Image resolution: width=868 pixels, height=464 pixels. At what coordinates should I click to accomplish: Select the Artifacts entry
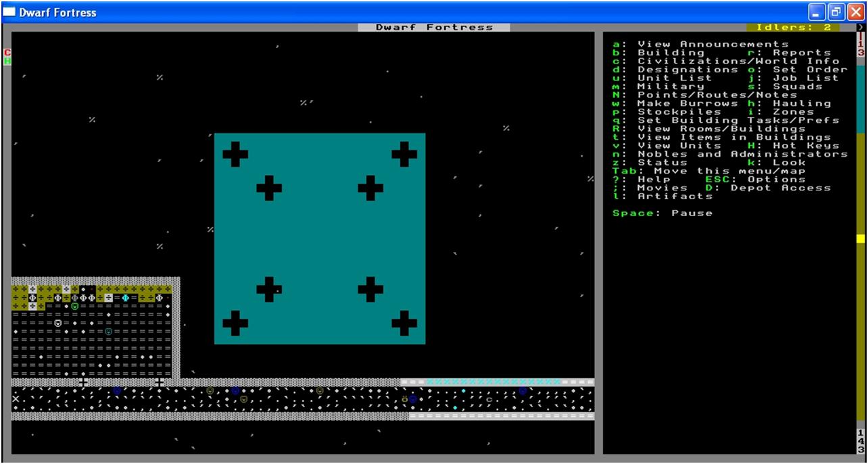(x=662, y=197)
